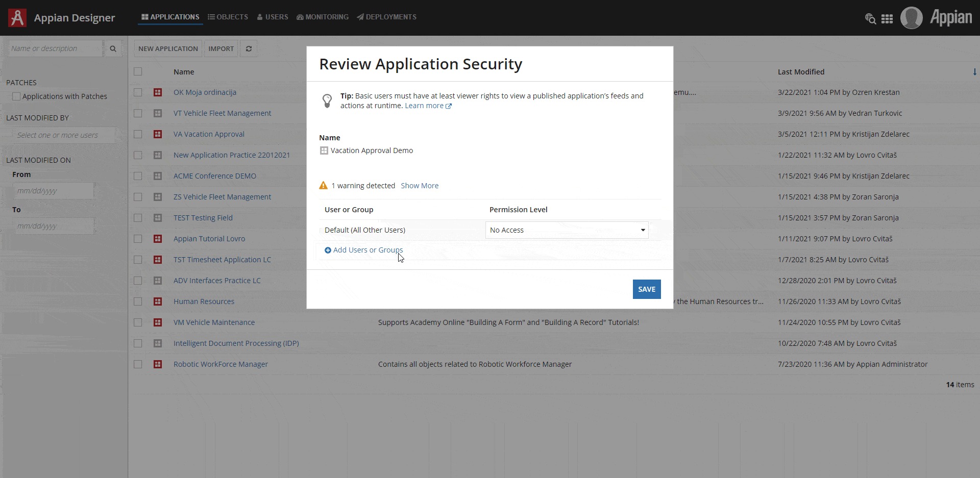Open the No Access permission level dropdown
The width and height of the screenshot is (980, 478).
click(x=567, y=230)
